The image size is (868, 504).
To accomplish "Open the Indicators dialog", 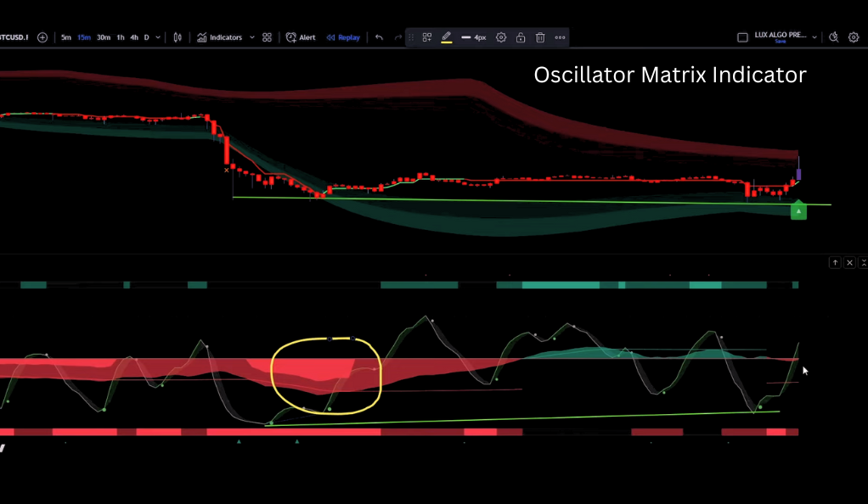I will [x=220, y=37].
